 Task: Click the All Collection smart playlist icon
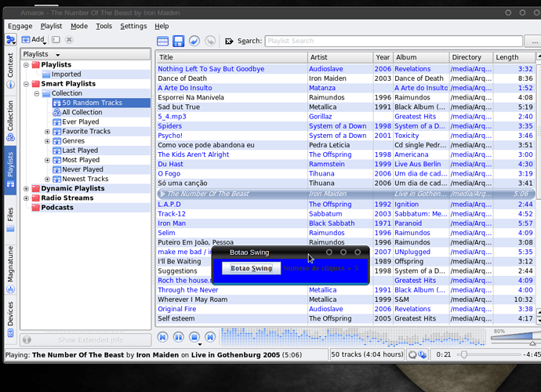click(x=56, y=112)
